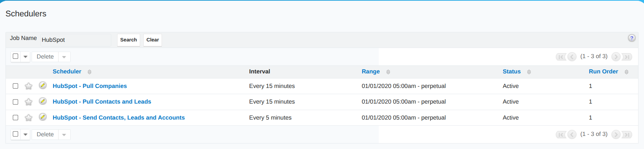Open the help question mark icon
This screenshot has height=149, width=644.
coord(632,38)
